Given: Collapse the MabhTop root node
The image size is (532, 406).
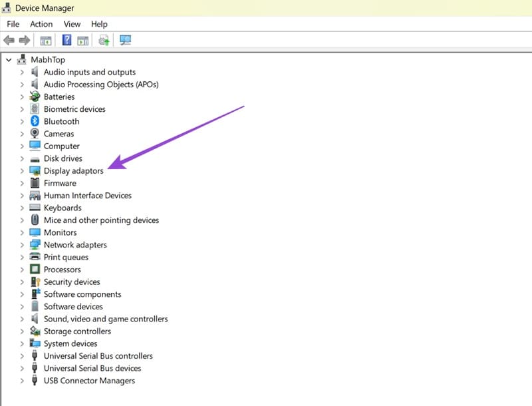Looking at the screenshot, I should (9, 59).
